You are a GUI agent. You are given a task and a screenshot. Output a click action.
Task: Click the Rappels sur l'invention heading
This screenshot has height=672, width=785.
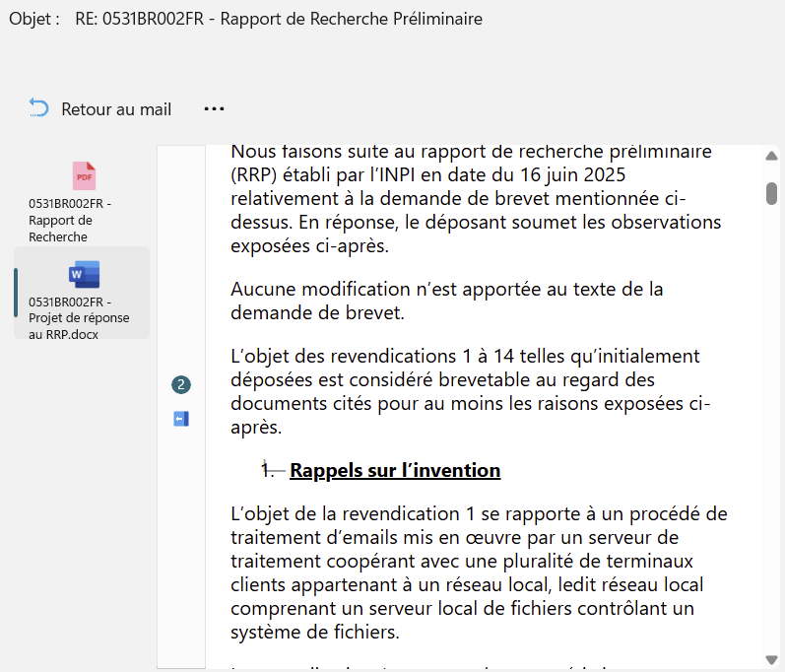click(395, 471)
